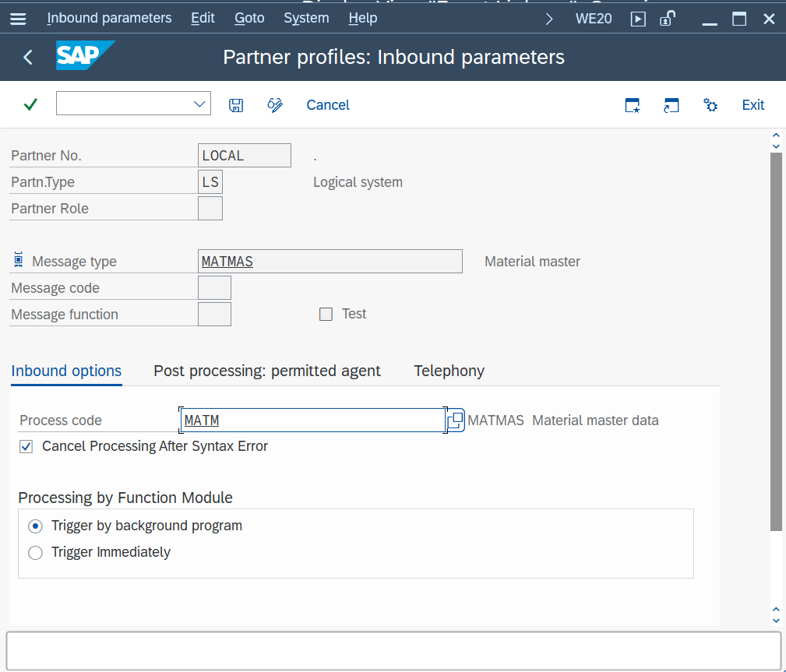The width and height of the screenshot is (786, 672).
Task: Open the Goto menu
Action: pyautogui.click(x=249, y=18)
